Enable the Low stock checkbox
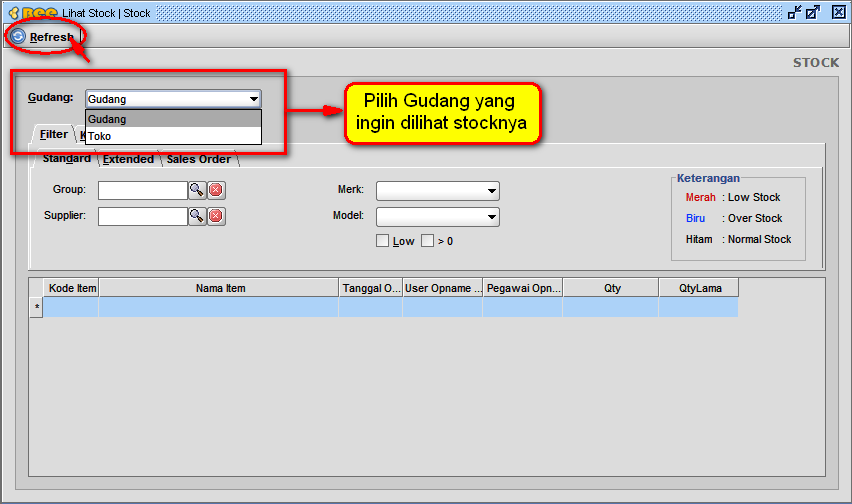Screen dimensions: 852x504 point(382,241)
